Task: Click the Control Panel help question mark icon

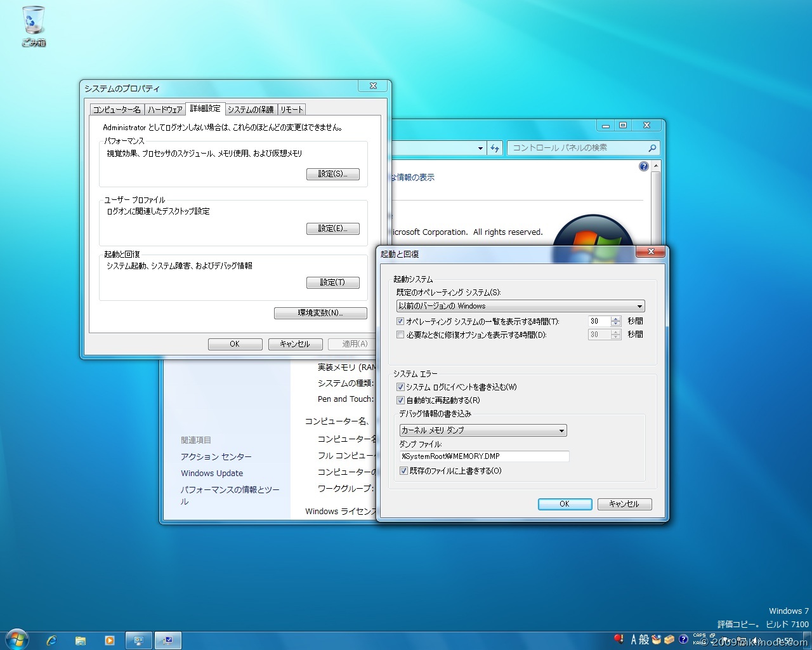Action: click(x=644, y=166)
